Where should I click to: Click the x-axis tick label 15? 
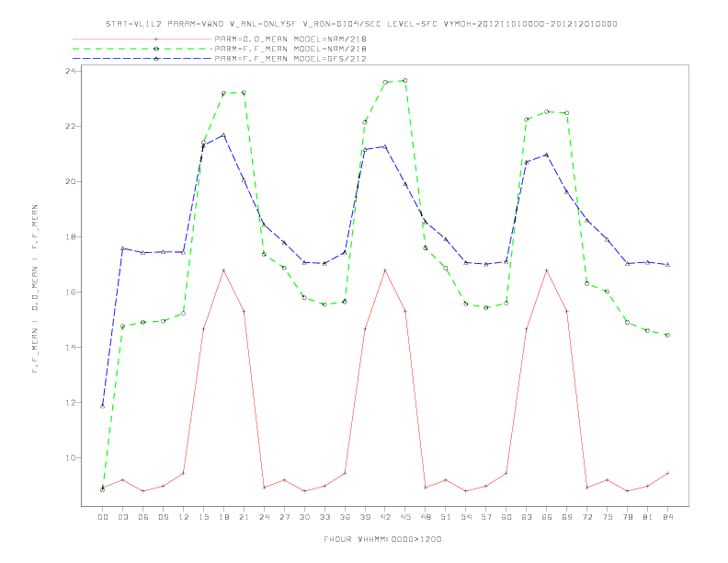(x=203, y=517)
